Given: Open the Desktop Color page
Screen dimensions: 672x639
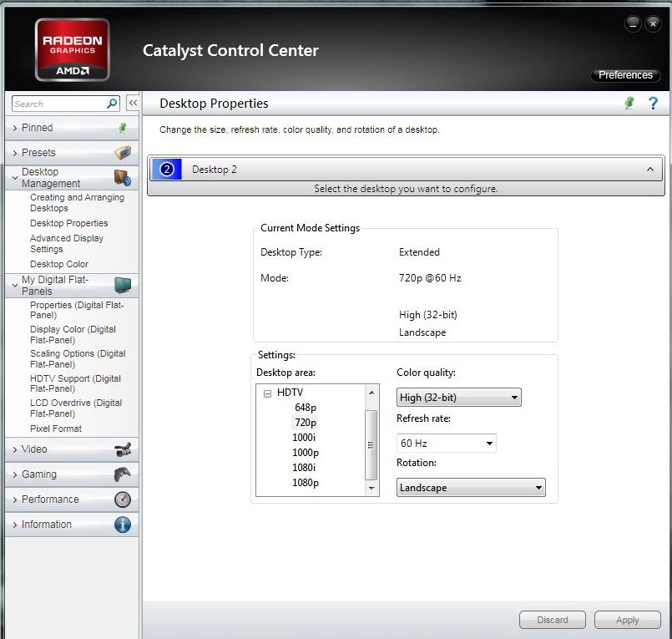Looking at the screenshot, I should (59, 264).
